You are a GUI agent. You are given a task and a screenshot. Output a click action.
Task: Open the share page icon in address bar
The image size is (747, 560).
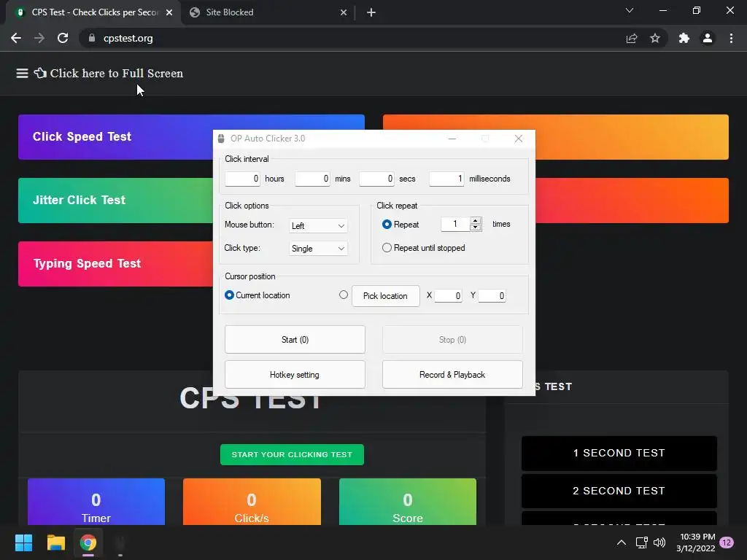pyautogui.click(x=632, y=38)
